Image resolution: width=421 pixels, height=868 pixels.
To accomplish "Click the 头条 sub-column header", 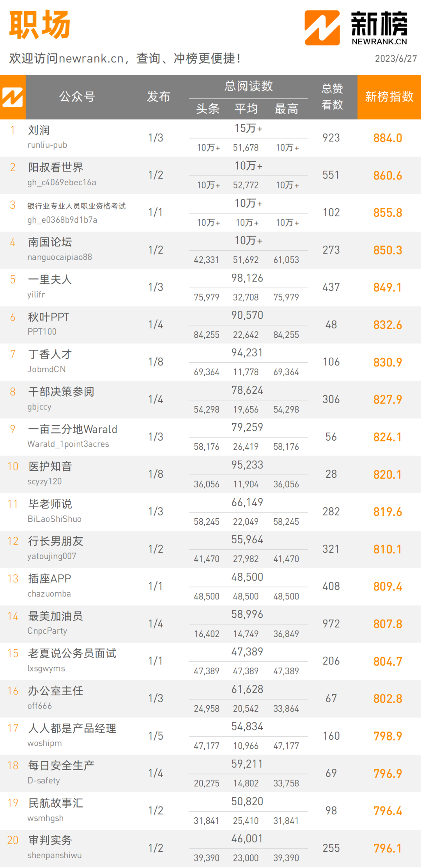I will 208,109.
